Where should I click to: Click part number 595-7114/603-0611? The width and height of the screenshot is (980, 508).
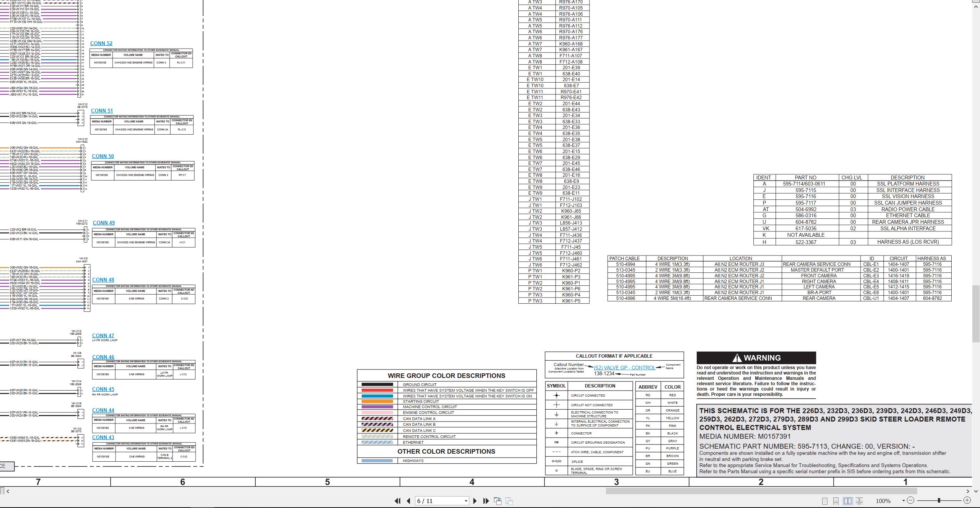(804, 184)
